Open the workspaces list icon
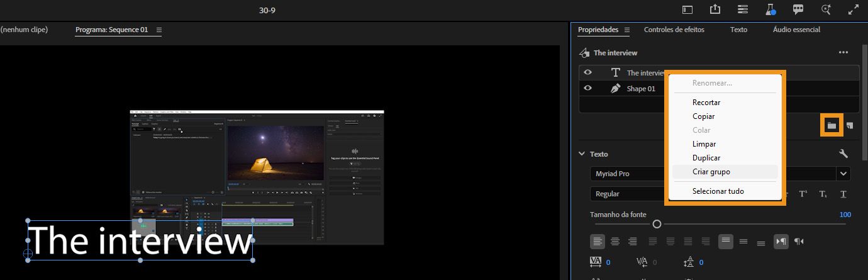This screenshot has width=868, height=280. pos(743,9)
